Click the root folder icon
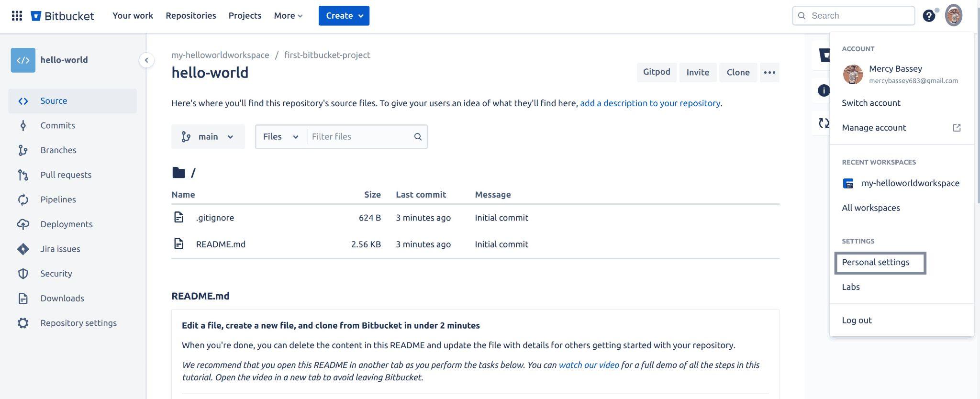The image size is (980, 399). (x=178, y=173)
